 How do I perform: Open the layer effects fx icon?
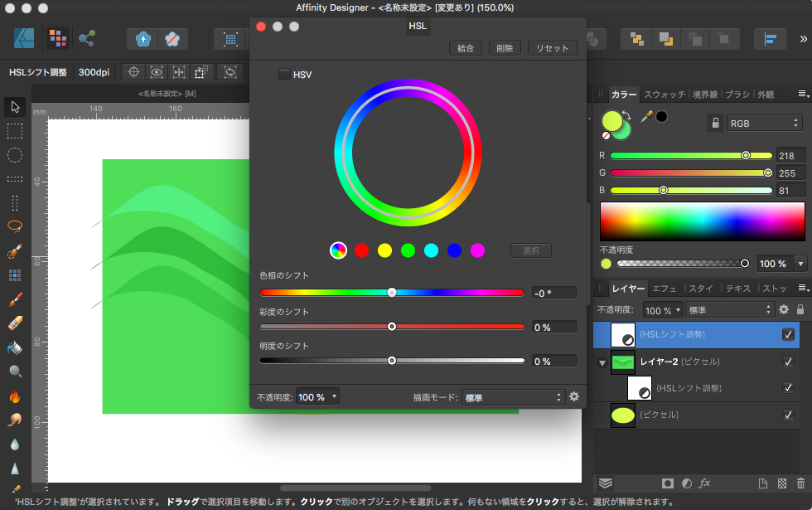(x=705, y=483)
